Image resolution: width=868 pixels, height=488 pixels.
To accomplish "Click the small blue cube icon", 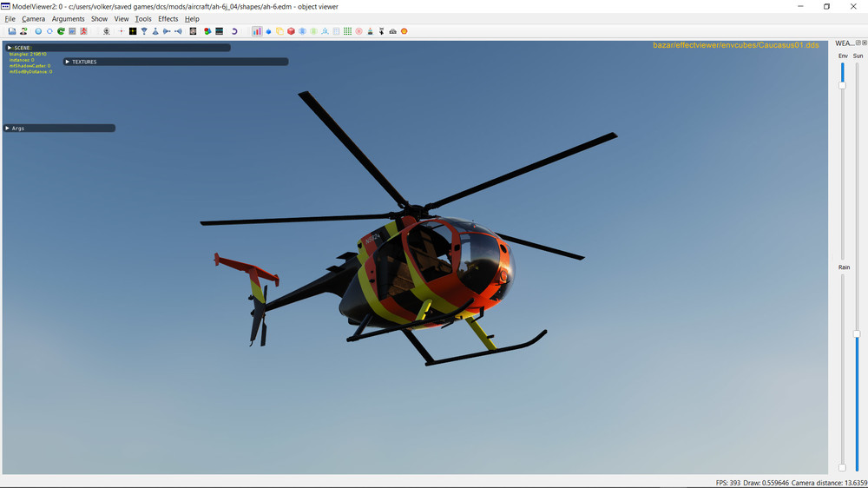I will (x=268, y=31).
